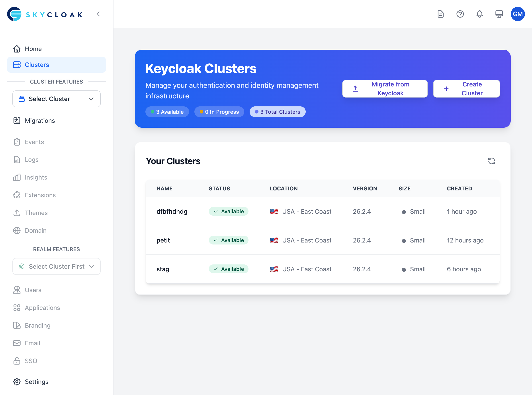
Task: Collapse the sidebar with the chevron
Action: (98, 14)
